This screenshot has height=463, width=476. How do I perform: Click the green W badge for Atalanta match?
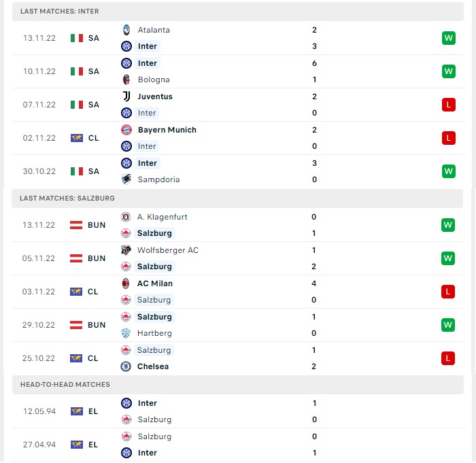coord(449,38)
